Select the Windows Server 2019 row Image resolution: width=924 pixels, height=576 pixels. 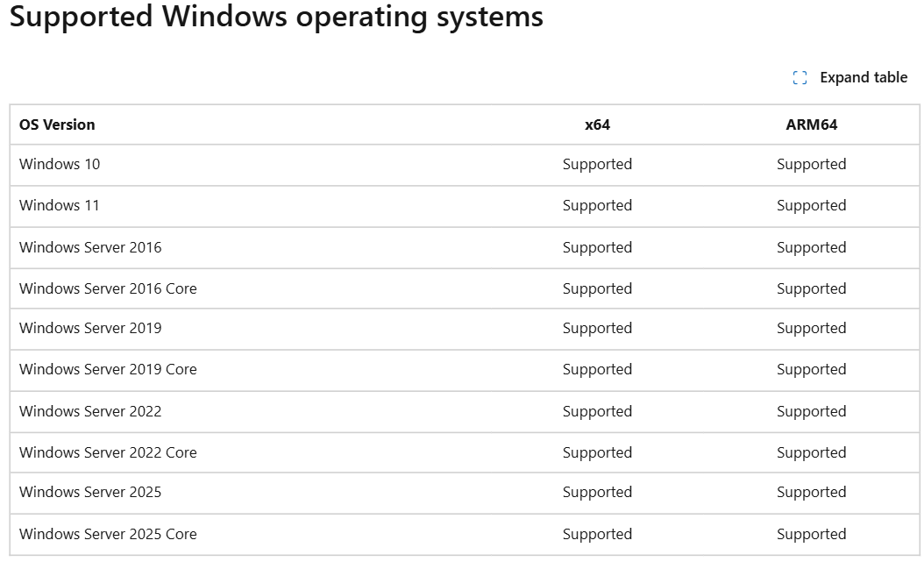[x=91, y=328]
